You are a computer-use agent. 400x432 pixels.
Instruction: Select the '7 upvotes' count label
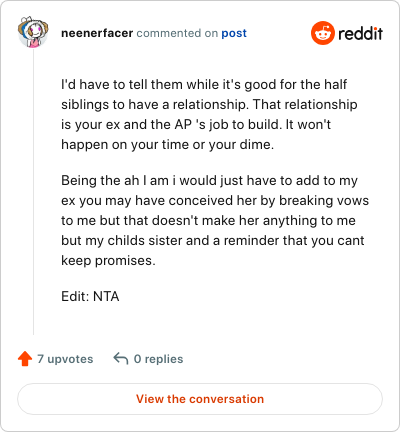click(65, 359)
